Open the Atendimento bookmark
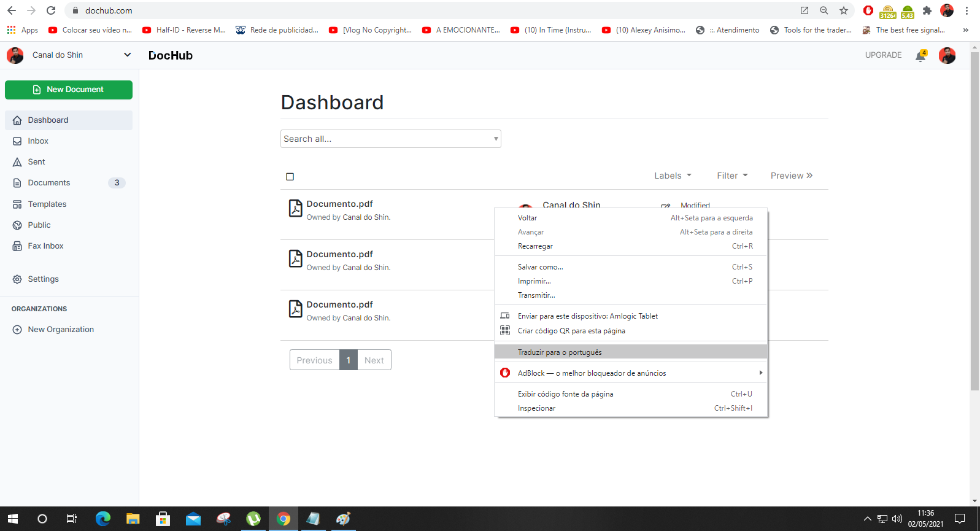Screen dimensions: 980x531 728,29
